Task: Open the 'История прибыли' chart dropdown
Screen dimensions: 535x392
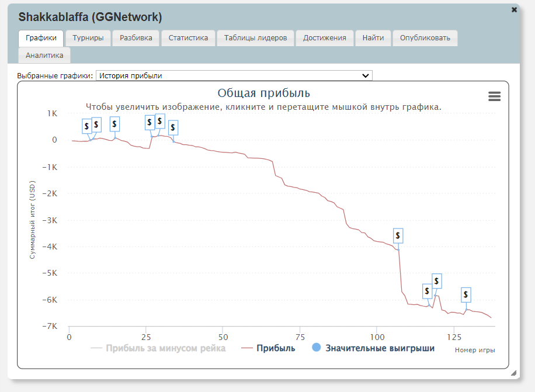Action: pyautogui.click(x=234, y=75)
